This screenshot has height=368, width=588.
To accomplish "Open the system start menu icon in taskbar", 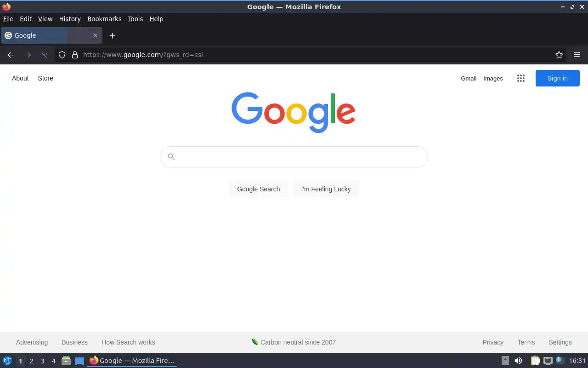I will coord(7,361).
